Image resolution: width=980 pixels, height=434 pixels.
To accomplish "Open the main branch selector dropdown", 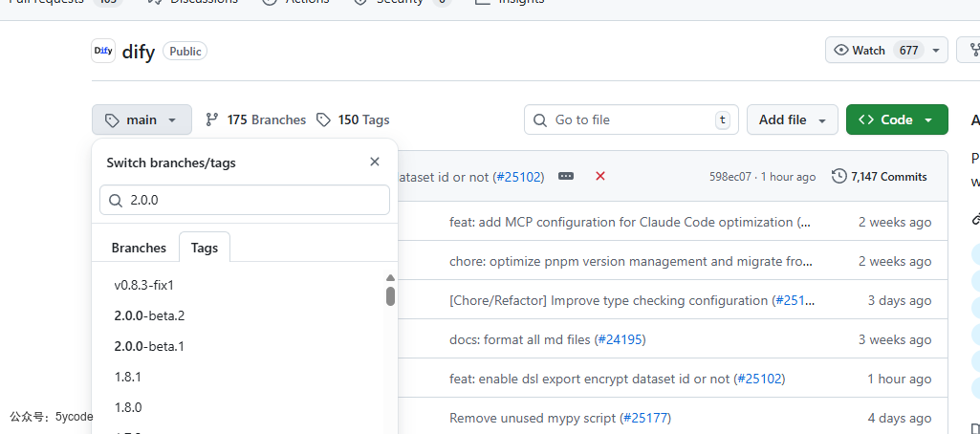I will pyautogui.click(x=142, y=119).
